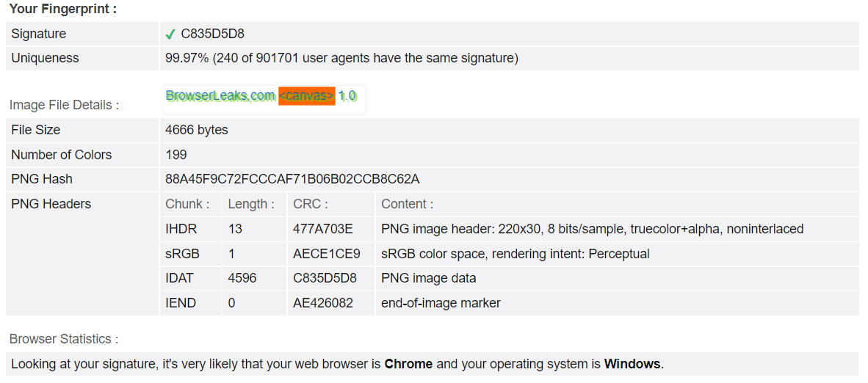
Task: Click the orange <canvas> block in image
Action: click(307, 95)
